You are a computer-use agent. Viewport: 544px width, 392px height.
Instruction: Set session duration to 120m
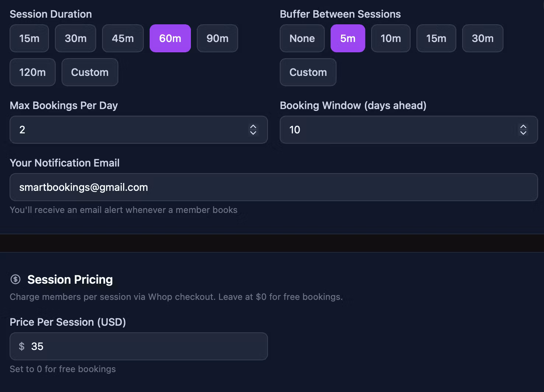click(x=32, y=72)
